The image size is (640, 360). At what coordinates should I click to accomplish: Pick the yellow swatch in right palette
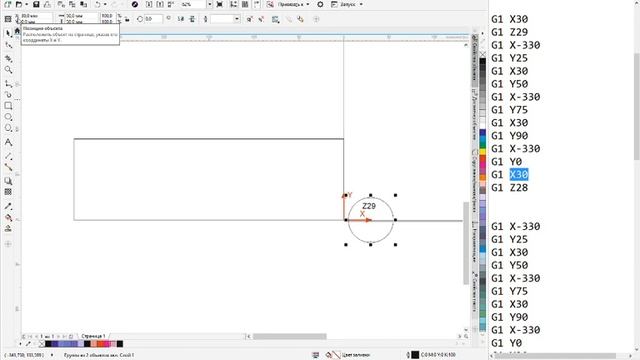tap(482, 151)
